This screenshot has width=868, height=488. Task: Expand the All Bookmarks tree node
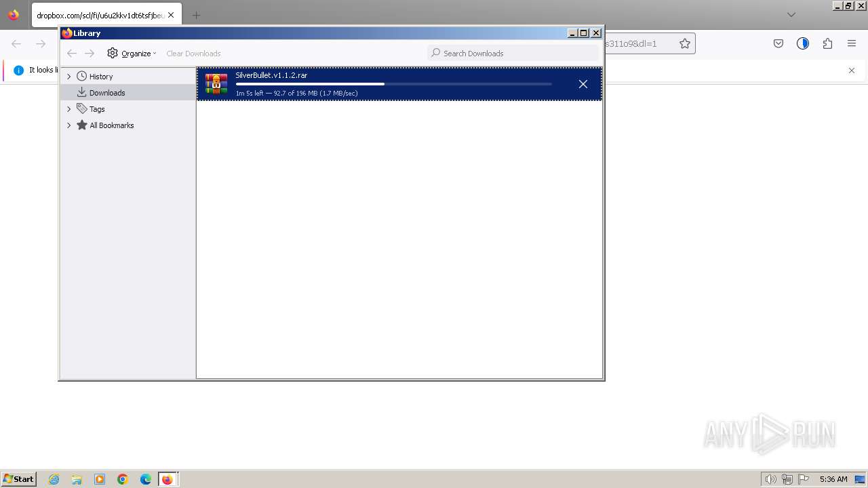68,125
